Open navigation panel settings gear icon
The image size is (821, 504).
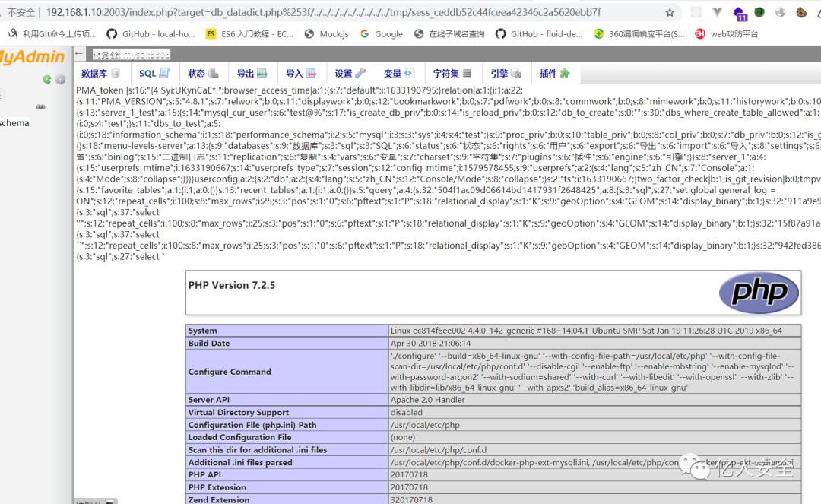61,80
